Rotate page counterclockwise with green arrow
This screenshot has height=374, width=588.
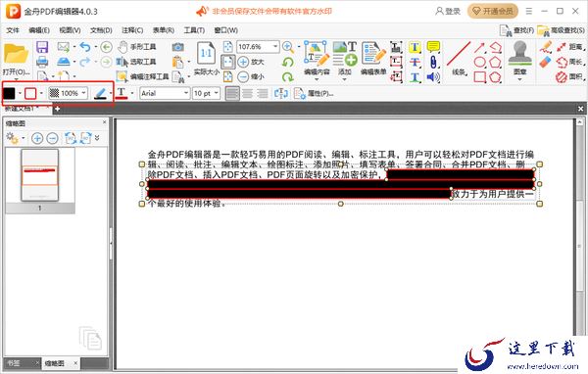pos(287,62)
